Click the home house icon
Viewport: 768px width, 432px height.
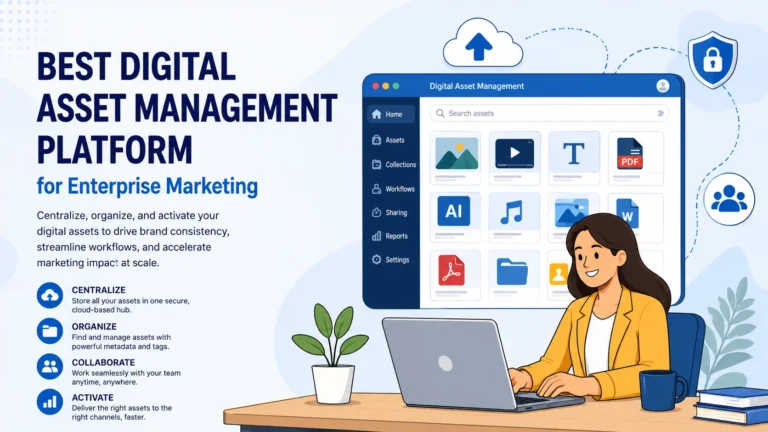click(x=376, y=114)
